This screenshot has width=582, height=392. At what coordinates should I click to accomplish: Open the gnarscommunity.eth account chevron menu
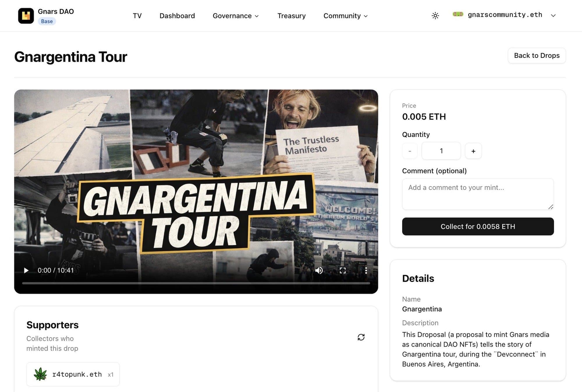[x=553, y=15]
